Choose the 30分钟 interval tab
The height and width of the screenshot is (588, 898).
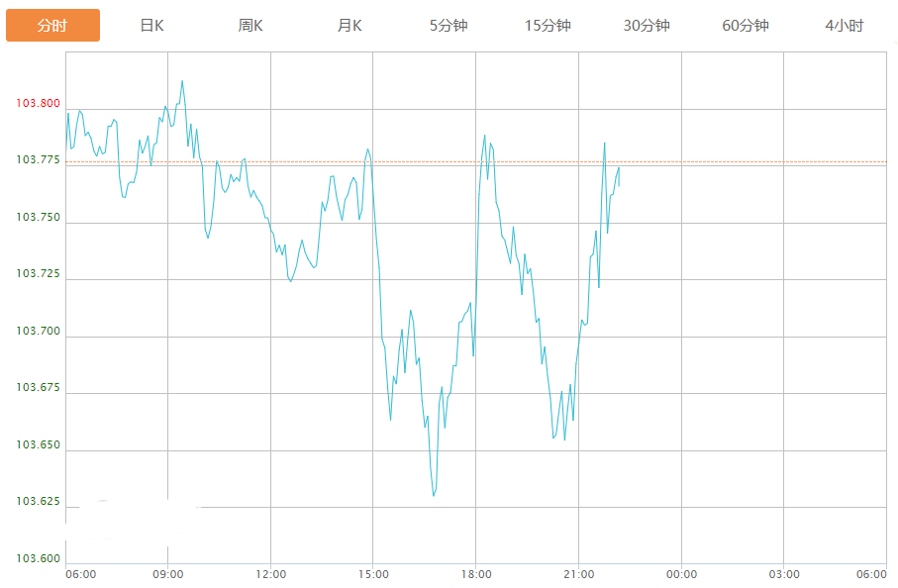click(647, 26)
